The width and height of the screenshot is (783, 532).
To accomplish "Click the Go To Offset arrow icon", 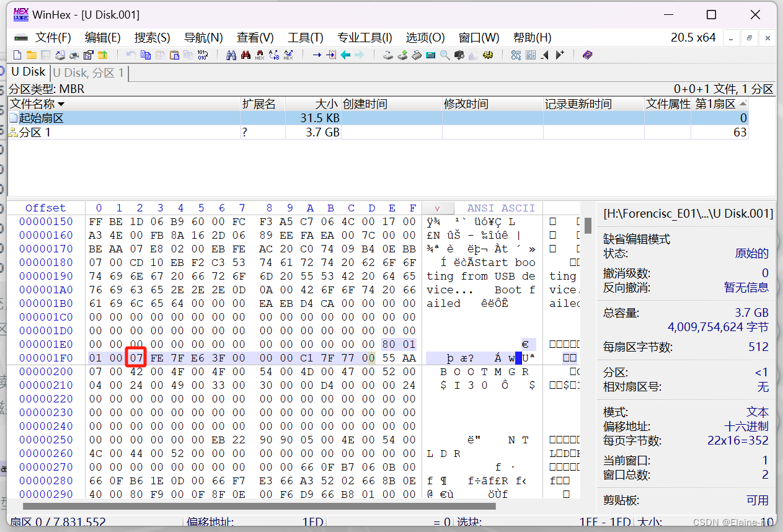I will [316, 55].
